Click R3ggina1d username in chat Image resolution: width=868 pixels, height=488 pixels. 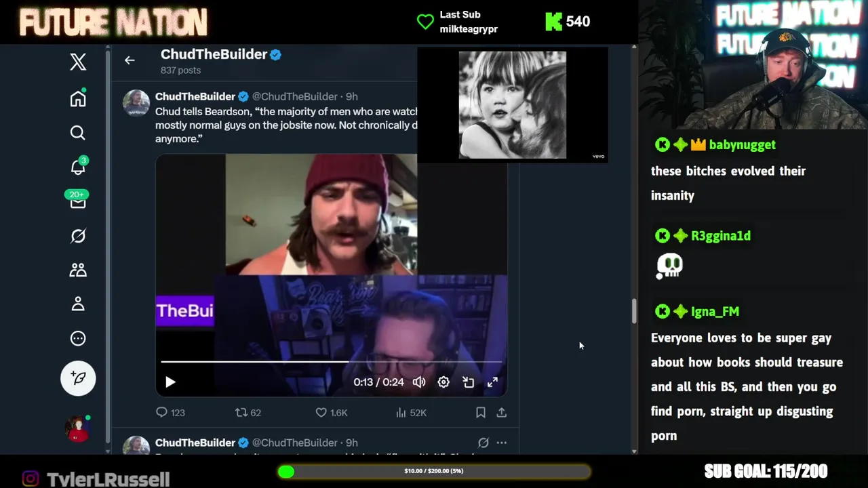[x=720, y=236]
